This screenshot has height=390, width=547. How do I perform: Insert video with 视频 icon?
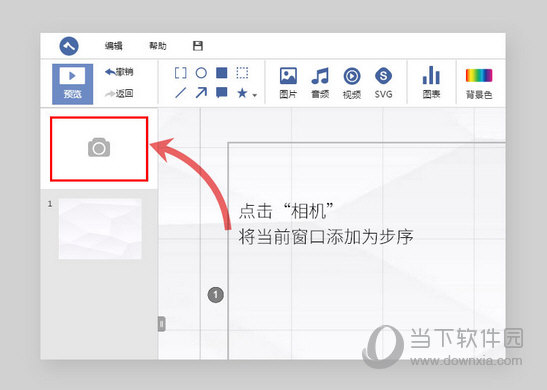pyautogui.click(x=352, y=83)
